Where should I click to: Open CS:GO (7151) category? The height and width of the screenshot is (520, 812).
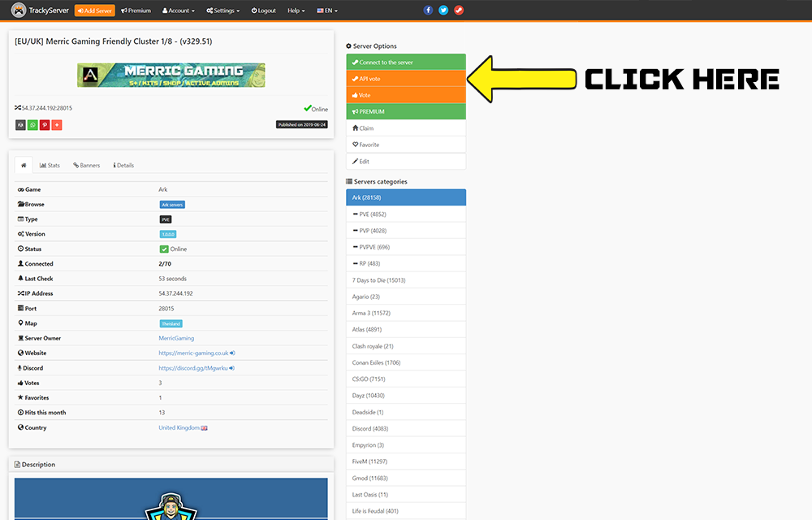[x=406, y=379]
